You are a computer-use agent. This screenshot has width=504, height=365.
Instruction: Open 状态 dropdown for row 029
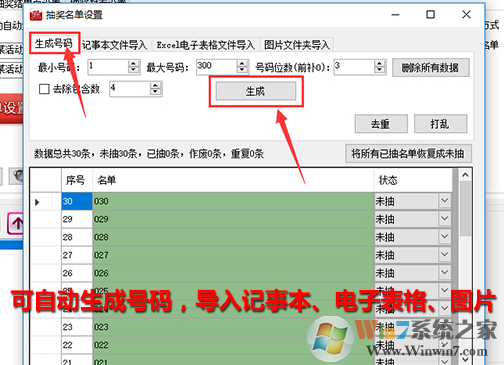click(x=445, y=219)
